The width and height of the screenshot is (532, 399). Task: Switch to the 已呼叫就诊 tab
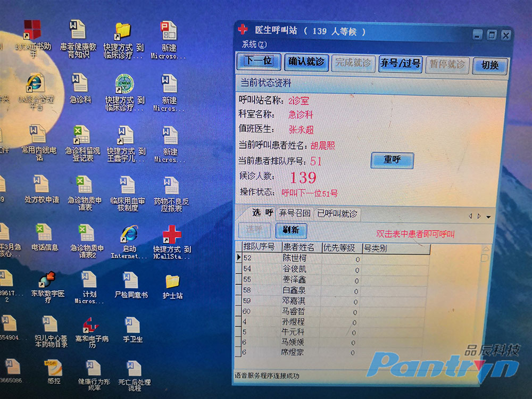click(337, 214)
